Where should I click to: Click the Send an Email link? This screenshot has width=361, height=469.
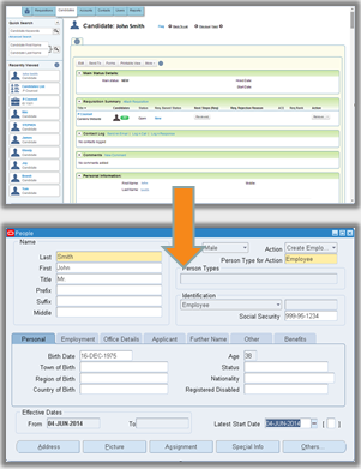[118, 134]
